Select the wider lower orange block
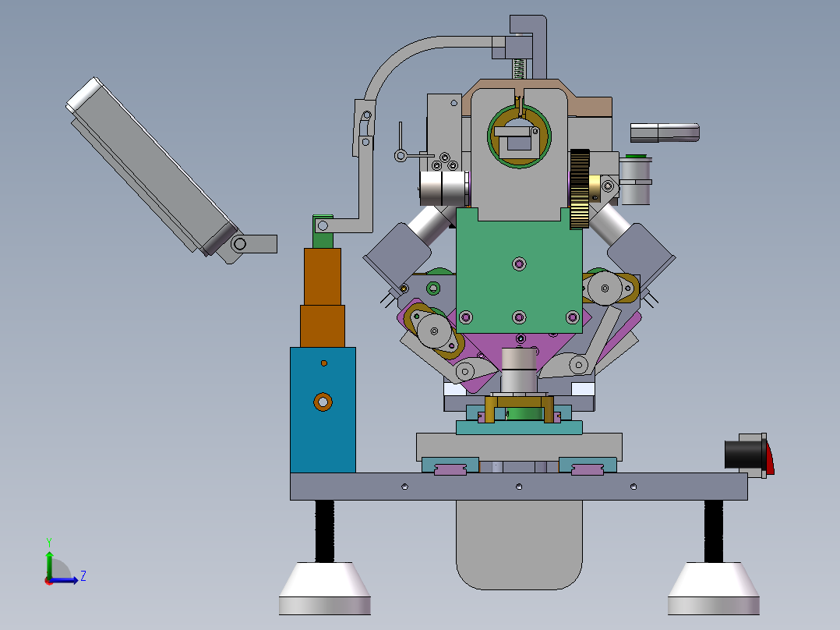Image resolution: width=840 pixels, height=630 pixels. 323,327
